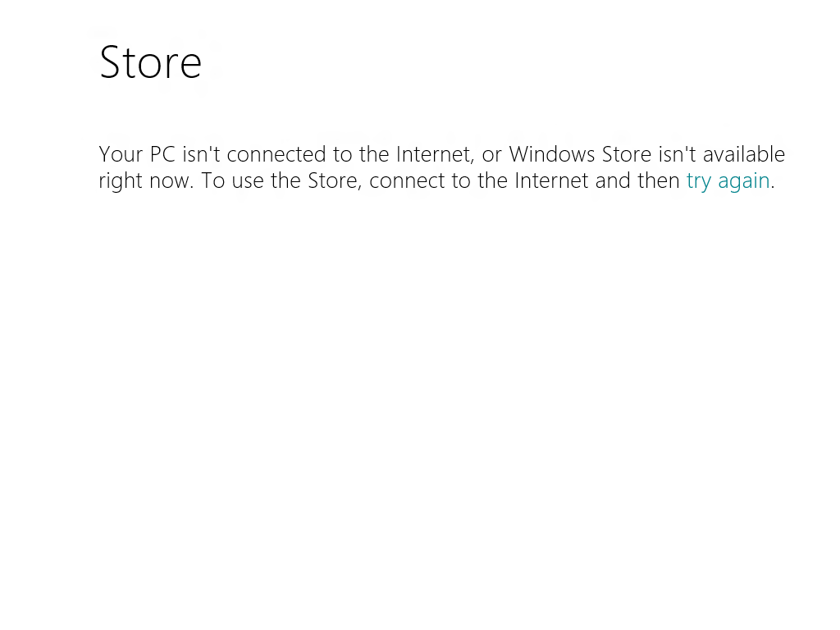The height and width of the screenshot is (630, 840).
Task: Click the word "or" before "Windows Store"
Action: click(491, 154)
